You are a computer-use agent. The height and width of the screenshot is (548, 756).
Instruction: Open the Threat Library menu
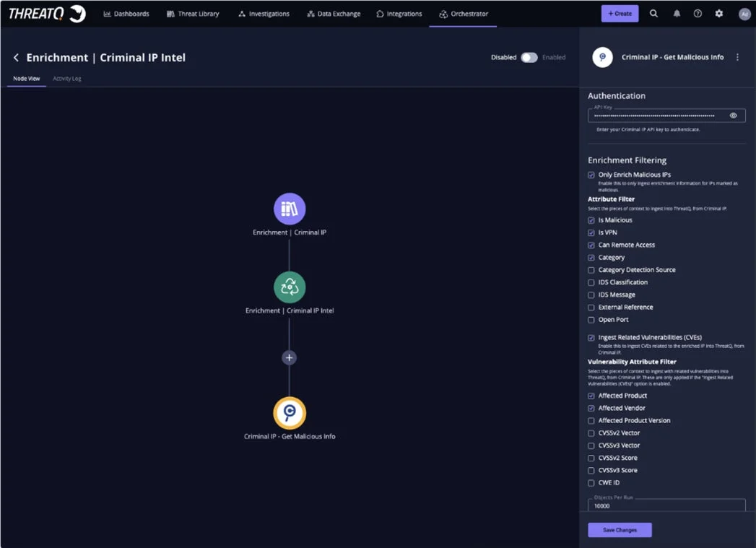[193, 14]
